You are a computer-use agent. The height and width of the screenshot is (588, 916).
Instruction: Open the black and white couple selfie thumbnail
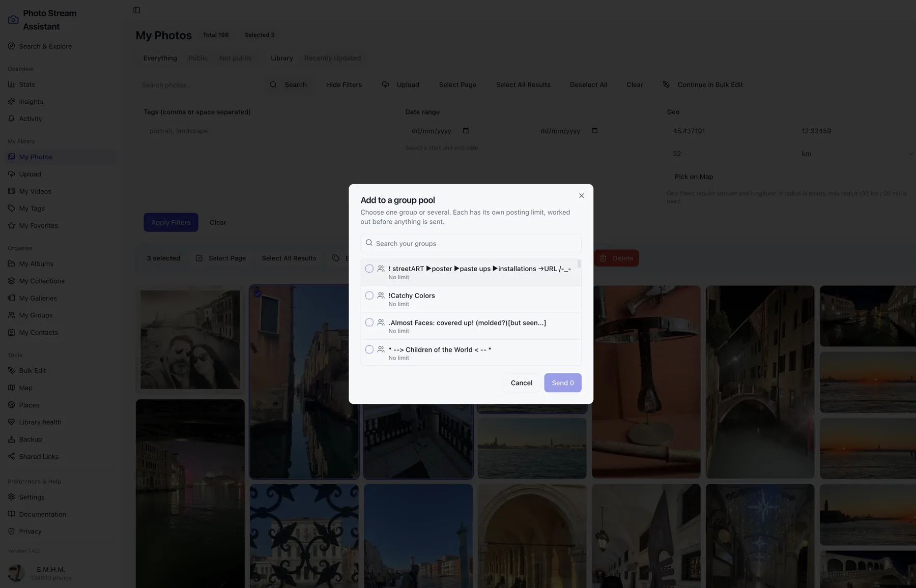point(190,340)
